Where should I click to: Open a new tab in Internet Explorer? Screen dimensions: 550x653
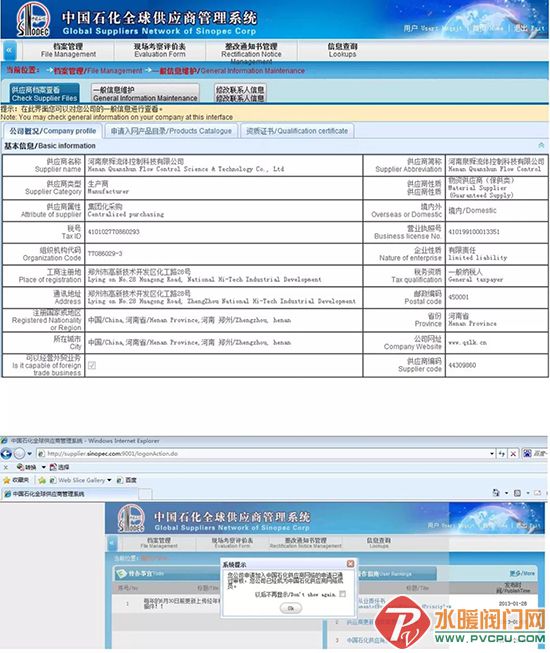pyautogui.click(x=145, y=494)
